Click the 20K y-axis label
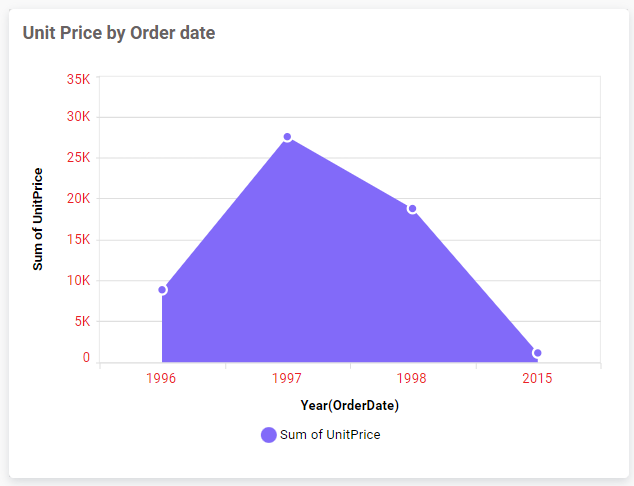 pyautogui.click(x=78, y=198)
